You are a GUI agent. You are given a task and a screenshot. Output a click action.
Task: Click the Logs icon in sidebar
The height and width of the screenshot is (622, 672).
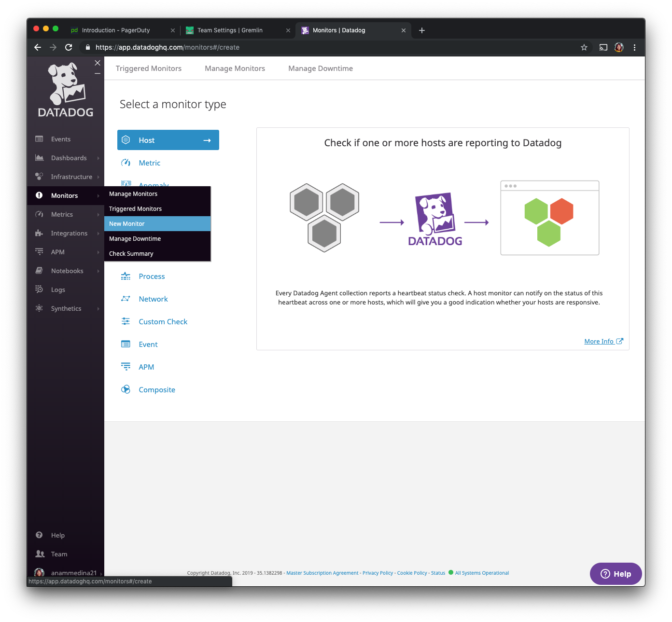pyautogui.click(x=39, y=290)
